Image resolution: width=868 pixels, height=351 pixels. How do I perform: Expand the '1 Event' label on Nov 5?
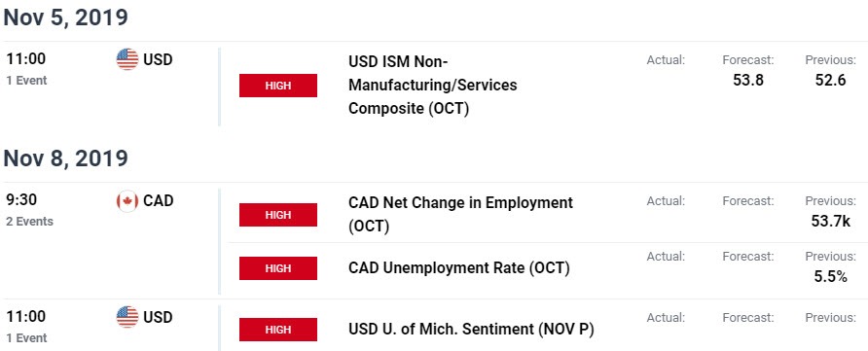[26, 81]
